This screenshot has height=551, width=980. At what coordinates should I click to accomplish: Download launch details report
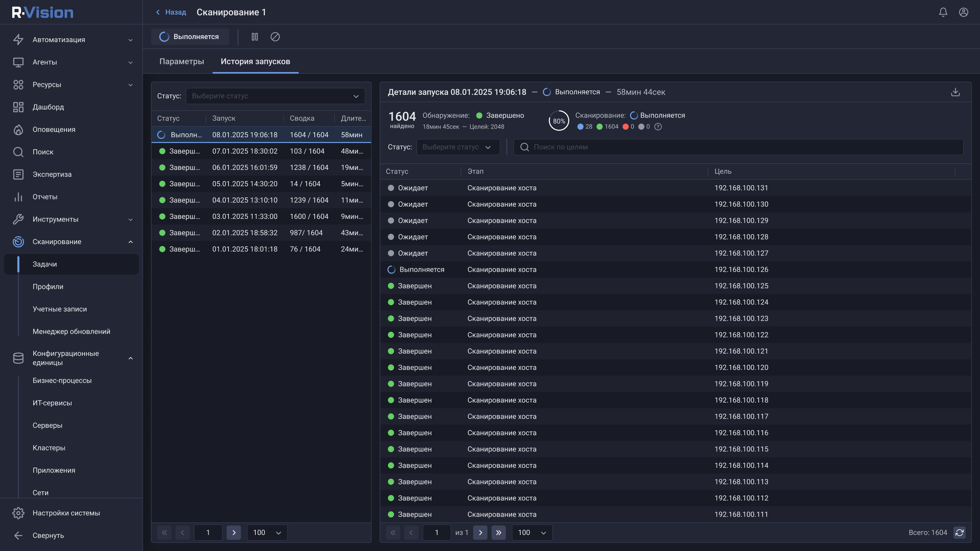click(x=955, y=92)
